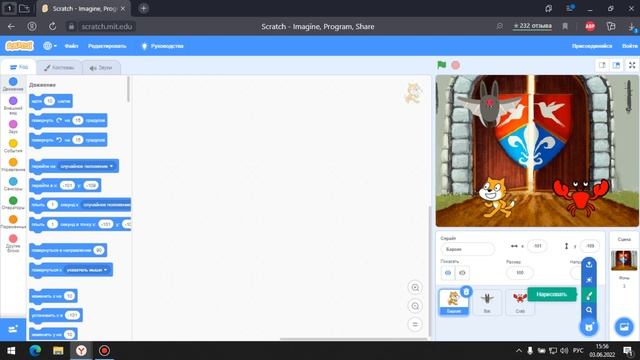This screenshot has height=360, width=640.
Task: Click the red stop button above the stage
Action: click(456, 65)
